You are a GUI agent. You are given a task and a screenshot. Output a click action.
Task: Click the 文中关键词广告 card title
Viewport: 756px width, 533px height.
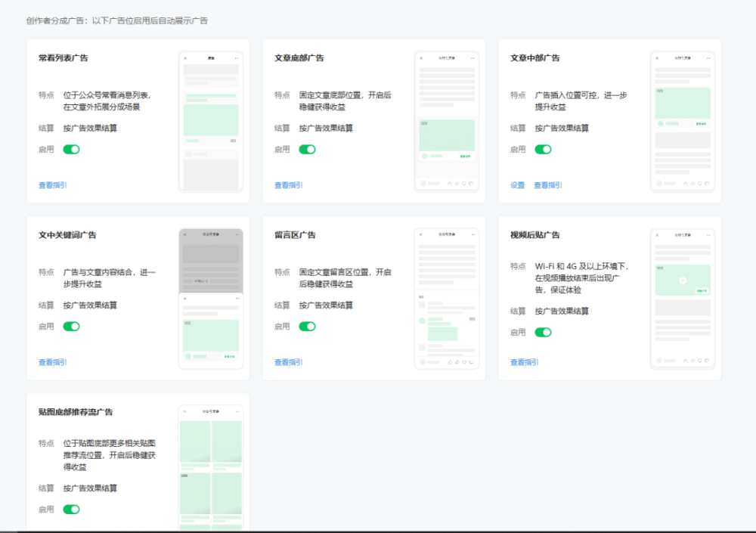[x=67, y=235]
